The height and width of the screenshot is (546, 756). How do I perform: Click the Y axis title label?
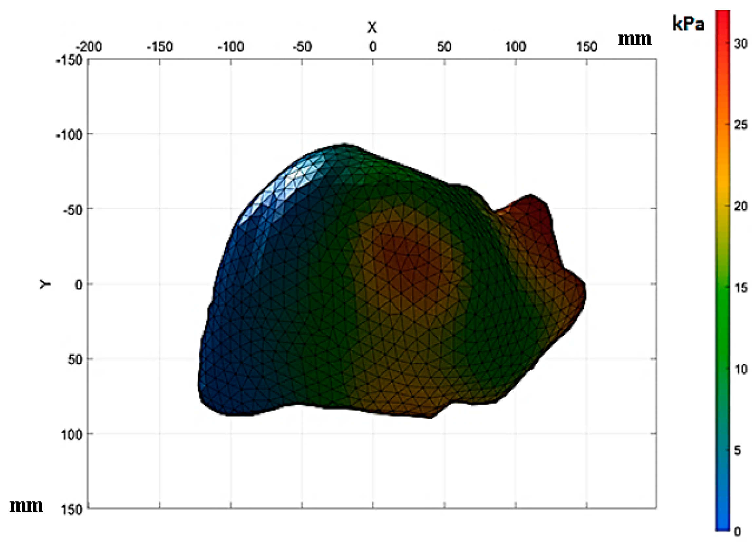coord(45,284)
